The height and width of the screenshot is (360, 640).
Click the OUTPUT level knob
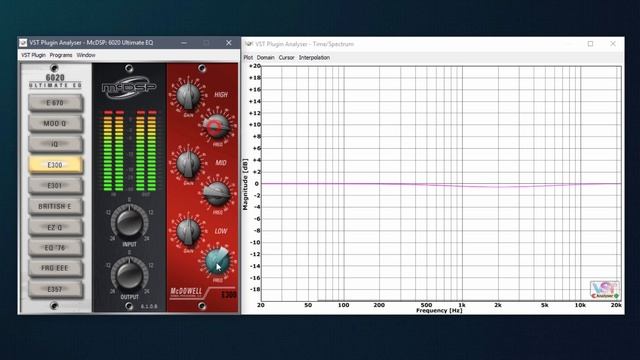pos(129,276)
